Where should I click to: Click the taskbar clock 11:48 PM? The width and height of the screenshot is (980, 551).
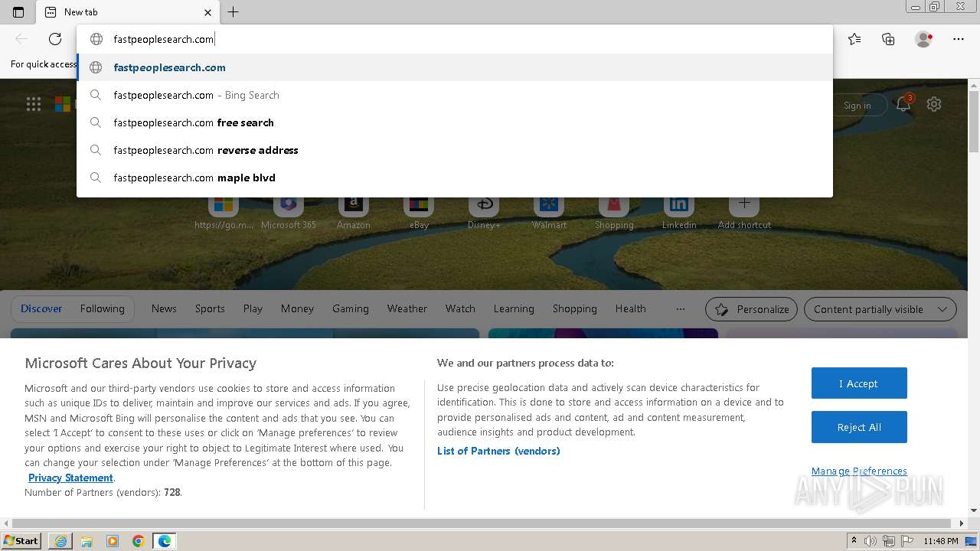(x=941, y=541)
